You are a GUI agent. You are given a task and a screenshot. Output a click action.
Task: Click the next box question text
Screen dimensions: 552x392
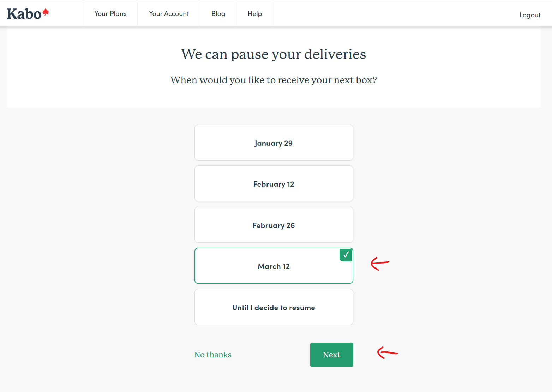[x=274, y=80]
